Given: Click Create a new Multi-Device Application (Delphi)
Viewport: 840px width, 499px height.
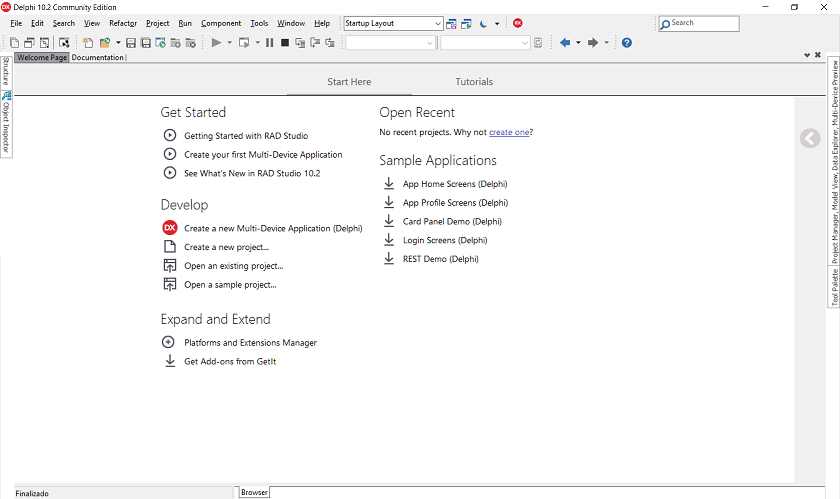Looking at the screenshot, I should point(273,228).
